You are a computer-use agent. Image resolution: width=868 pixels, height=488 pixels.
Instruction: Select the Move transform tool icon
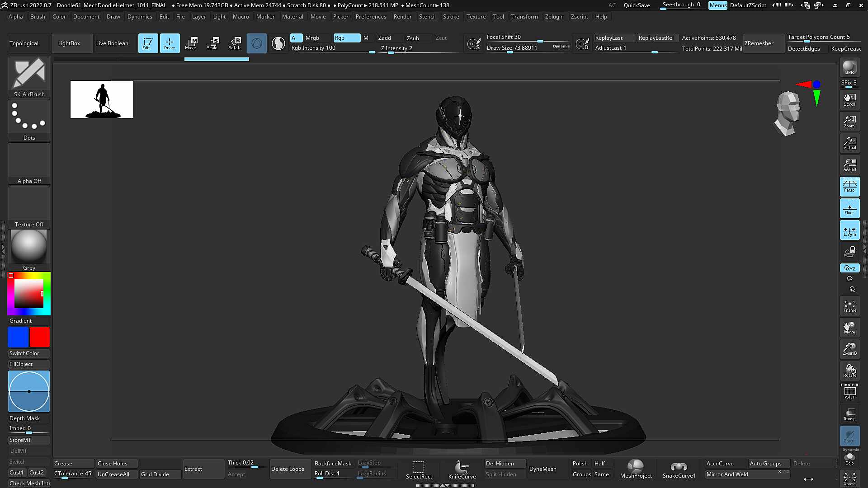[191, 43]
